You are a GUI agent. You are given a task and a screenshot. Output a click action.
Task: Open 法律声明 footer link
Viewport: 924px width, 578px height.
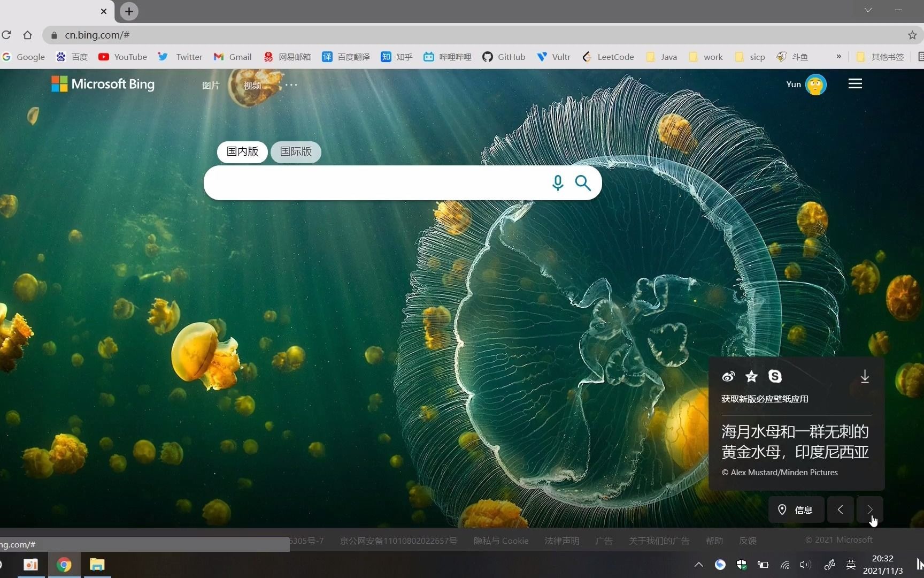(x=562, y=541)
